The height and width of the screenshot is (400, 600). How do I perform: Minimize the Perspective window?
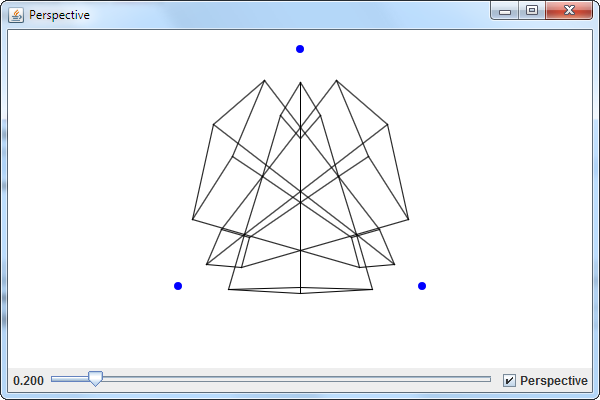click(505, 10)
